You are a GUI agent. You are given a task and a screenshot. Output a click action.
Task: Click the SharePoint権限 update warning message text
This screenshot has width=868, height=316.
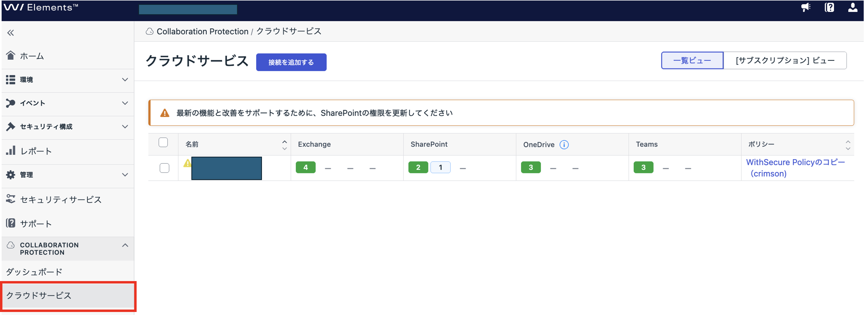(314, 113)
